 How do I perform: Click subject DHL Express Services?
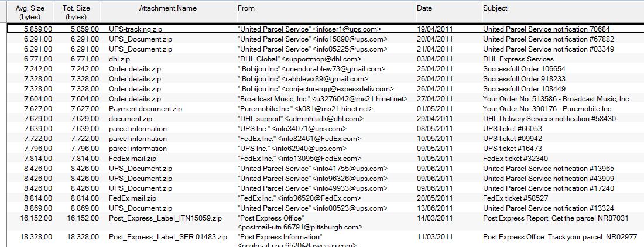[x=518, y=59]
